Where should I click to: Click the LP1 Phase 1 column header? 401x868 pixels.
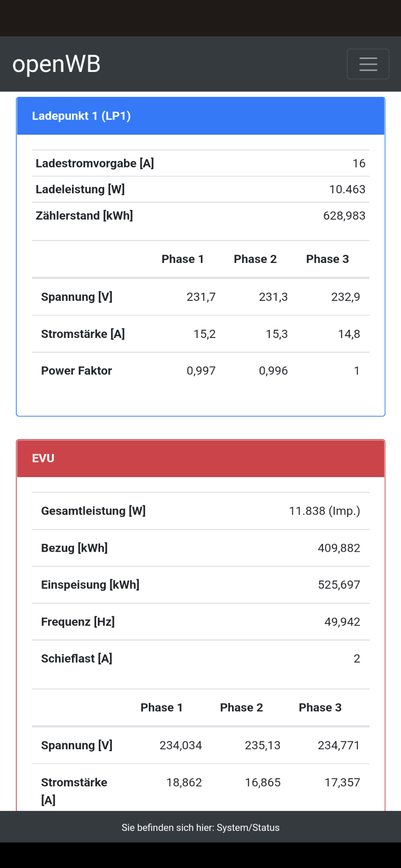tap(182, 259)
